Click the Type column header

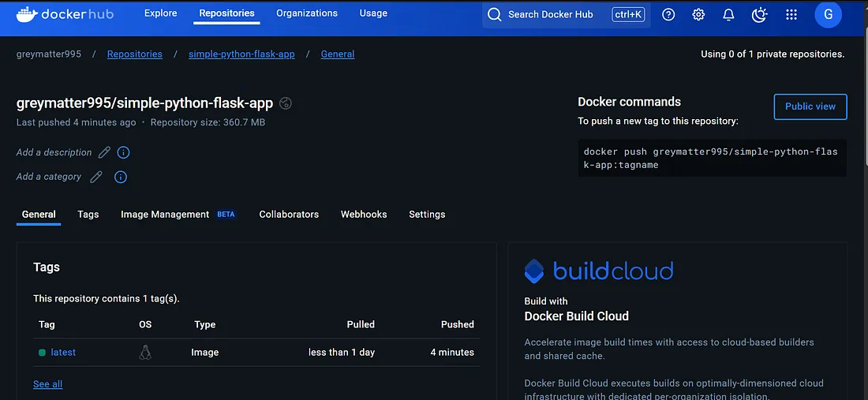point(205,325)
